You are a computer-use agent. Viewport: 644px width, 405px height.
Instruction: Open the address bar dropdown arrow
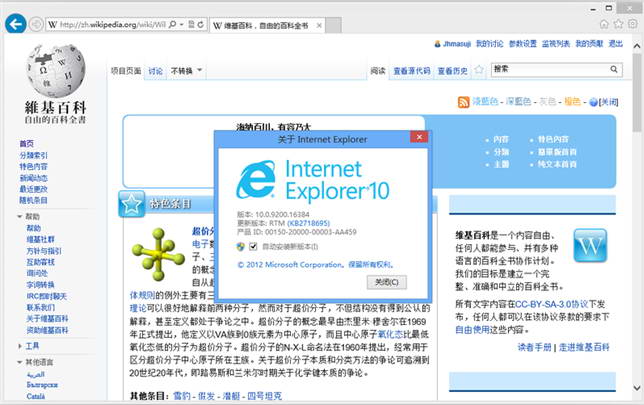(182, 25)
